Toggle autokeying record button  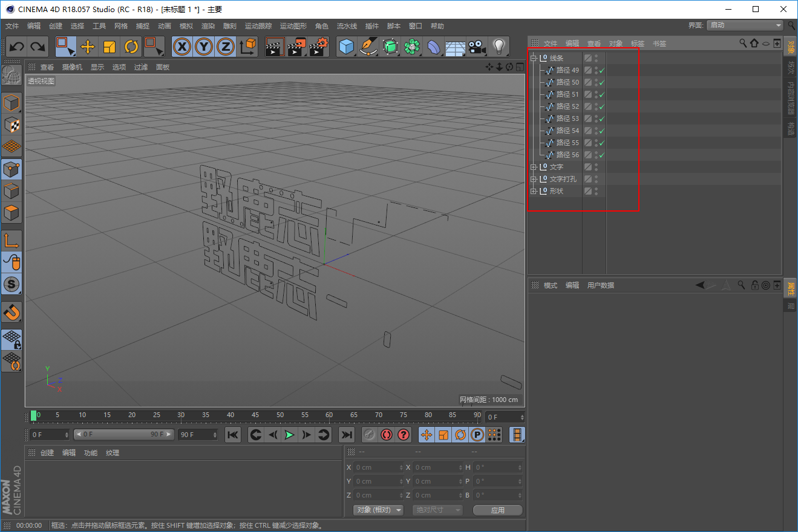387,435
